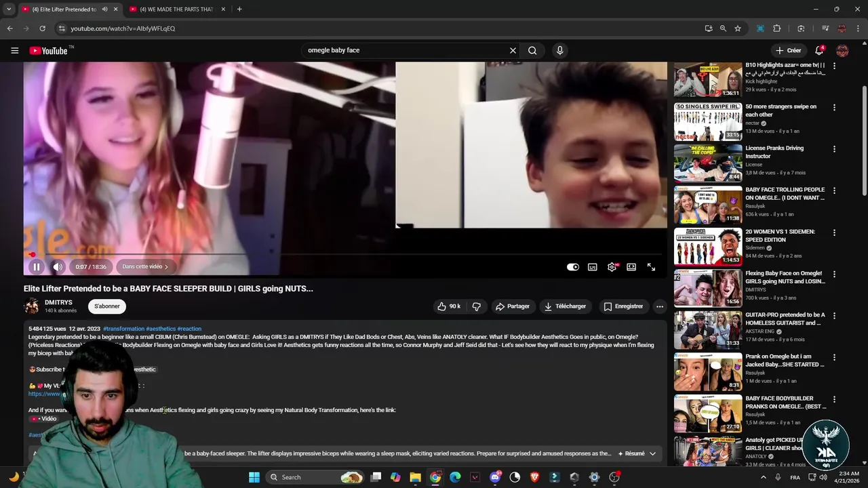Screen dimensions: 868x488
Task: Open '20 WOMEN VS 1 SIDEMEN' thumbnail
Action: coord(708,247)
